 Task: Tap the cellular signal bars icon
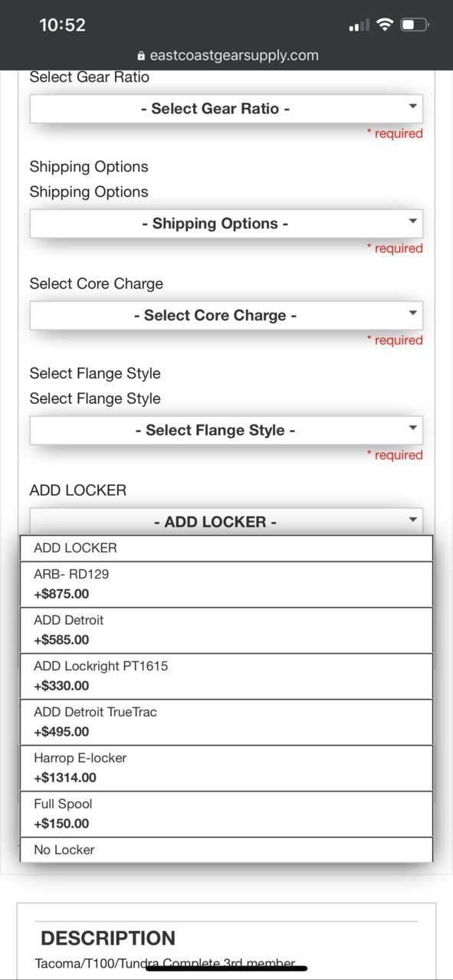[x=359, y=26]
